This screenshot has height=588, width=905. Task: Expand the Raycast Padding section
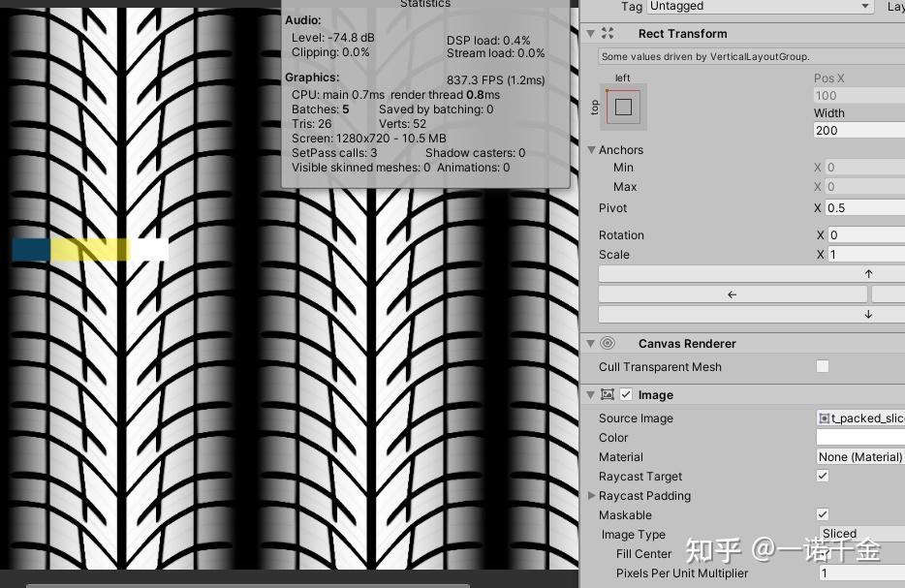click(592, 495)
